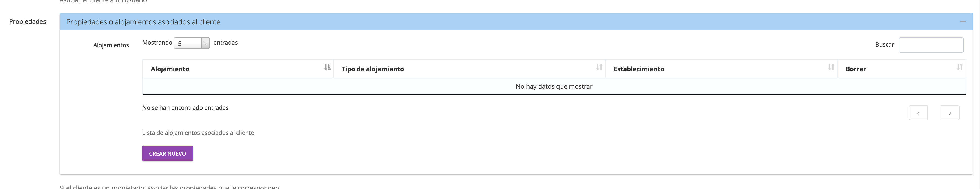Click the 'Propiedades' section label
The width and height of the screenshot is (980, 189).
click(27, 22)
